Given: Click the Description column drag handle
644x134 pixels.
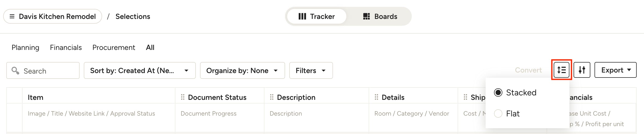Looking at the screenshot, I should [x=272, y=97].
